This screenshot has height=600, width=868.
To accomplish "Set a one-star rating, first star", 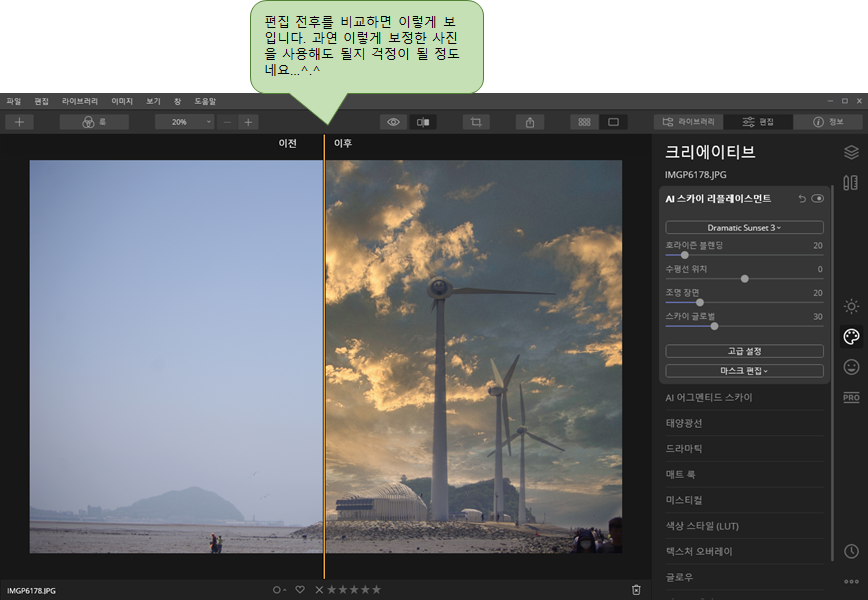I will click(332, 590).
